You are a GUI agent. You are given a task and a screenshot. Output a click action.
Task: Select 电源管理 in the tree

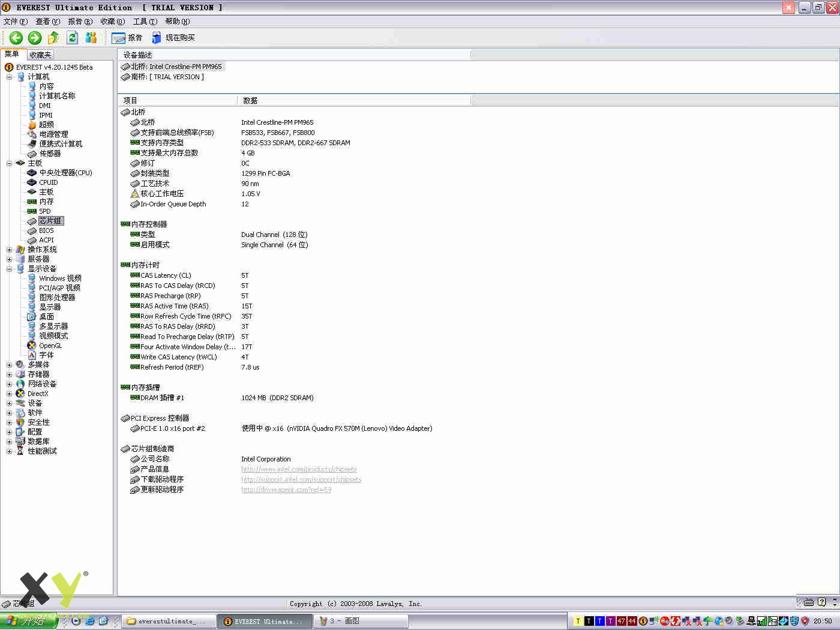point(53,134)
